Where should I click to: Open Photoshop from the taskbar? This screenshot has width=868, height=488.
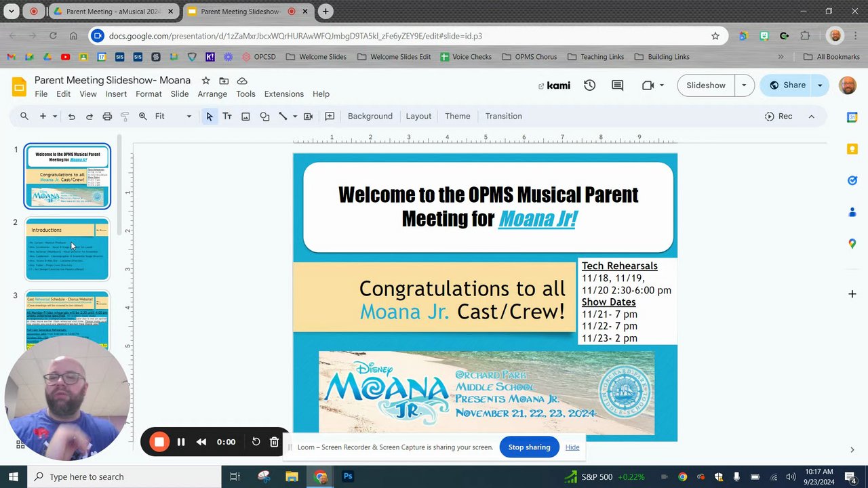pos(348,476)
